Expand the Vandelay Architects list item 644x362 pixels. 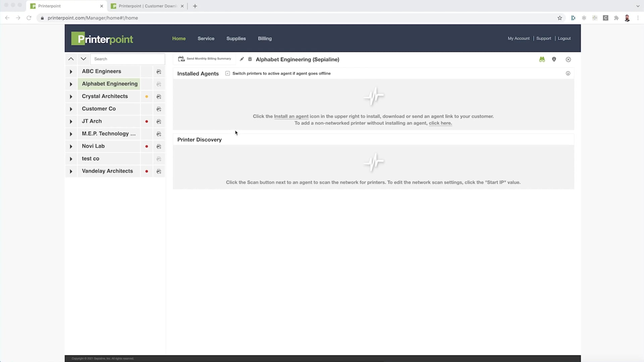71,171
